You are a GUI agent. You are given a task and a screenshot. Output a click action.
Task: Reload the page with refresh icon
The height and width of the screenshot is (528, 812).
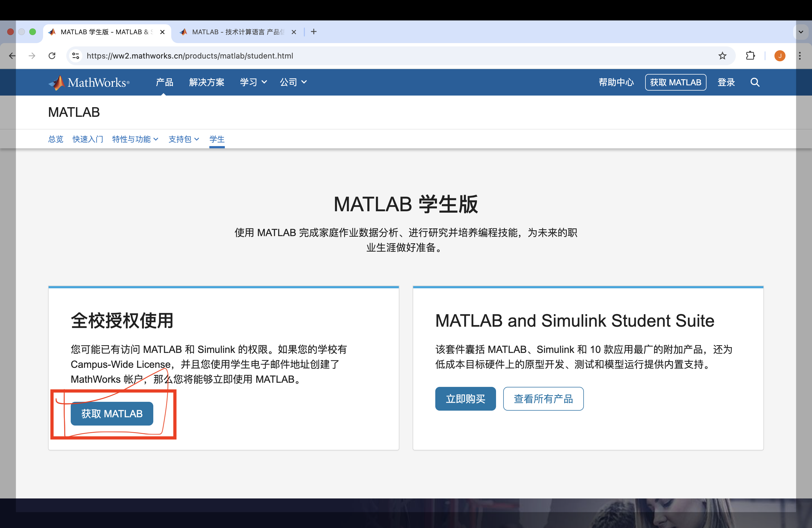[x=52, y=56]
